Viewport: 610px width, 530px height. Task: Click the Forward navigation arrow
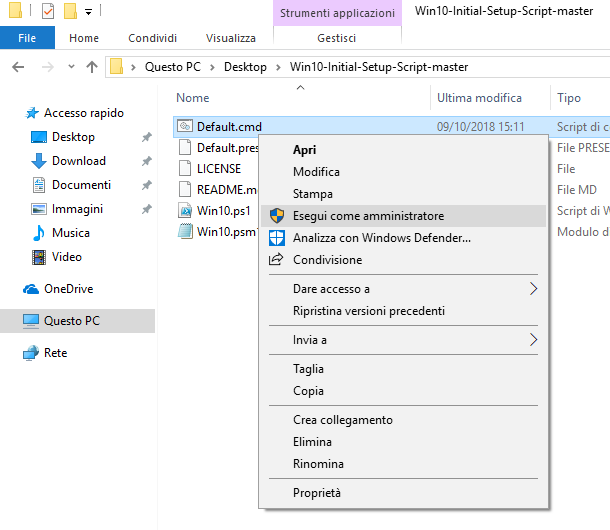[47, 67]
